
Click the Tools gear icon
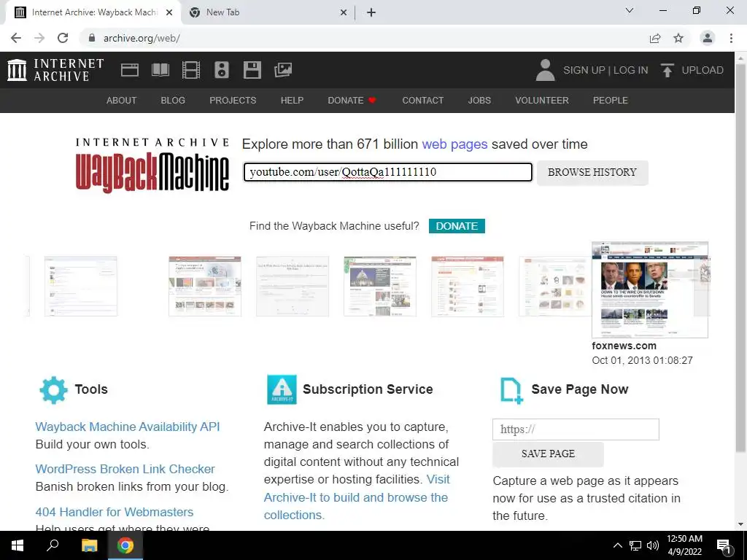[x=53, y=390]
